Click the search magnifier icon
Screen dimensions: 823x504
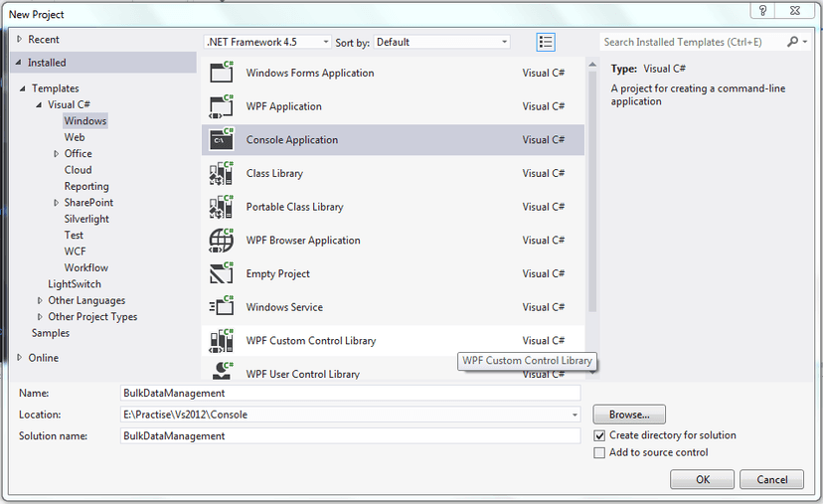pyautogui.click(x=793, y=42)
